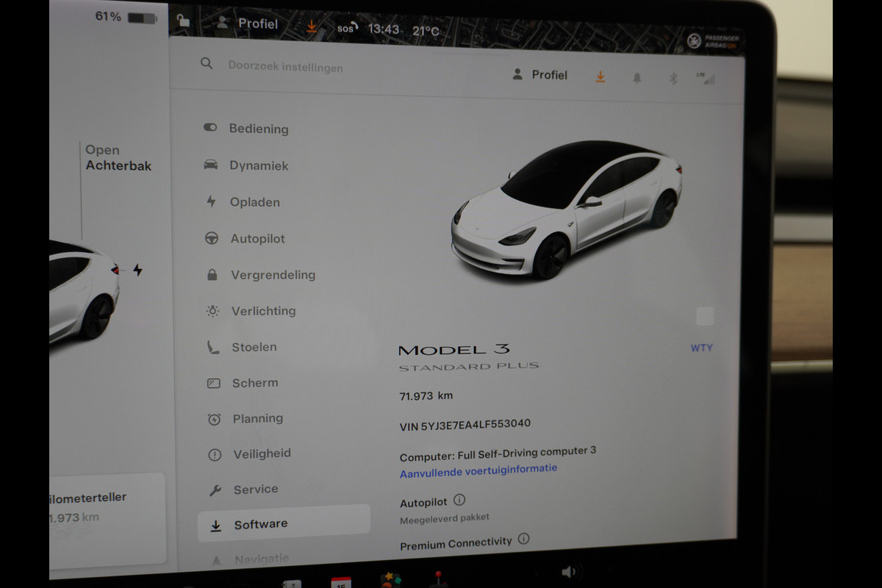Tap the padlock icon beside Vergrendeling
This screenshot has width=882, height=588.
(x=212, y=275)
